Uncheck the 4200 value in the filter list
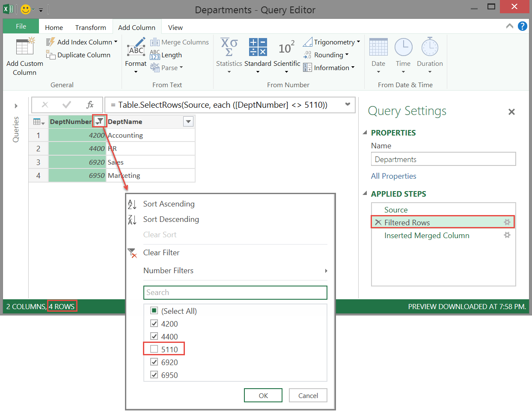Screen dimensions: 532x413 pyautogui.click(x=154, y=324)
